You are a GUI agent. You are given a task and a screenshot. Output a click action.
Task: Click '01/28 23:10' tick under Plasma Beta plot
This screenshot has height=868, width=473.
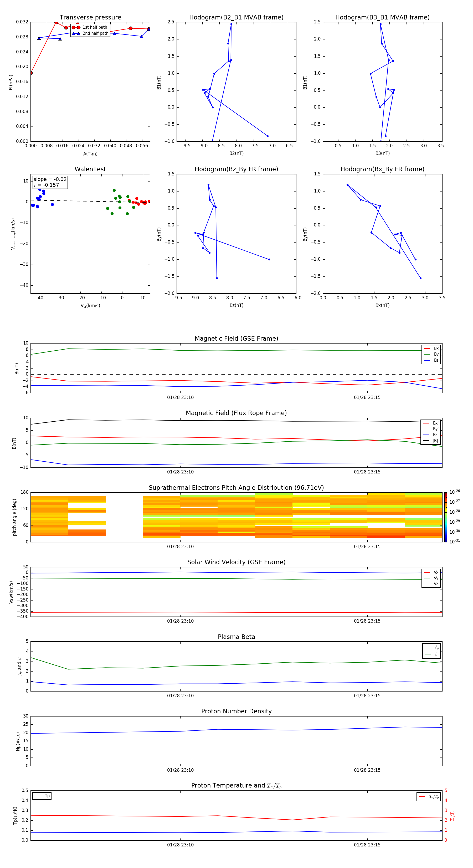click(181, 696)
